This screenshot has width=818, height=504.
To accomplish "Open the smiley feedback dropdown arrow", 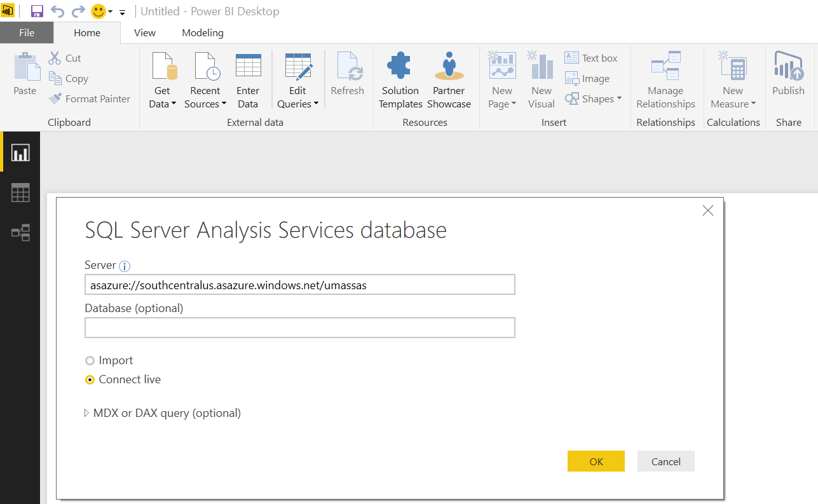I will coord(111,12).
